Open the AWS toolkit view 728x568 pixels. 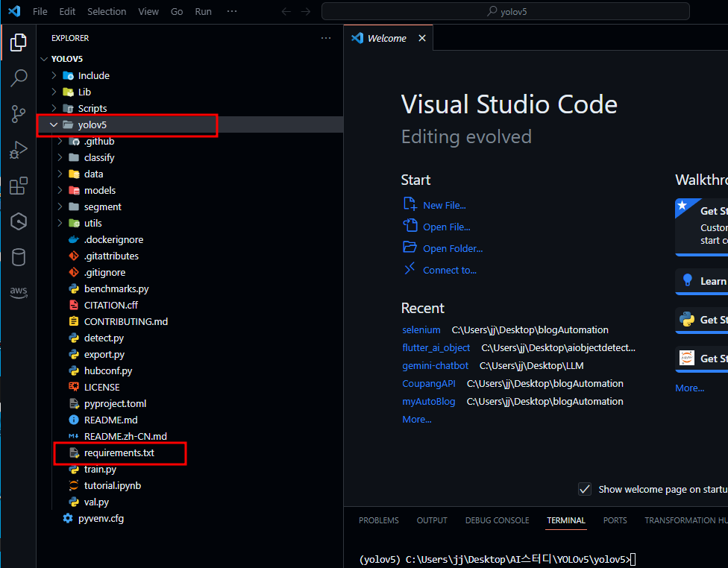click(18, 292)
